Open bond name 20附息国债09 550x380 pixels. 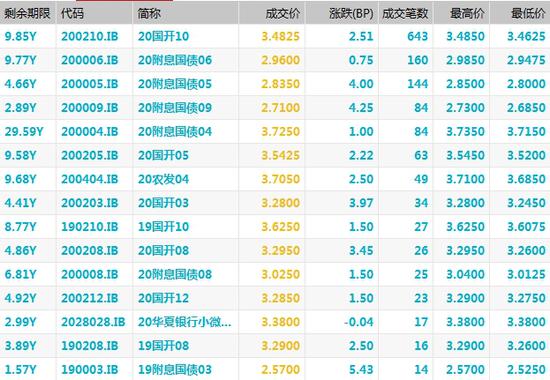pos(175,108)
